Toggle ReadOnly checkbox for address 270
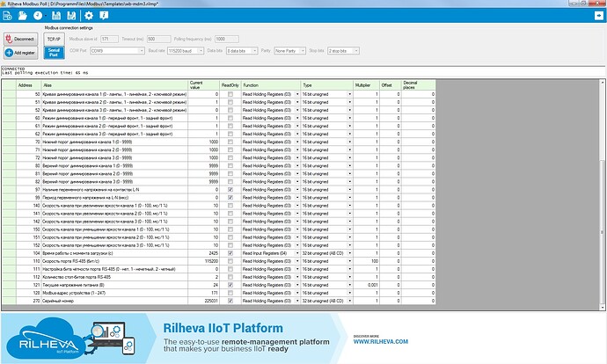This screenshot has width=607, height=364. [230, 301]
